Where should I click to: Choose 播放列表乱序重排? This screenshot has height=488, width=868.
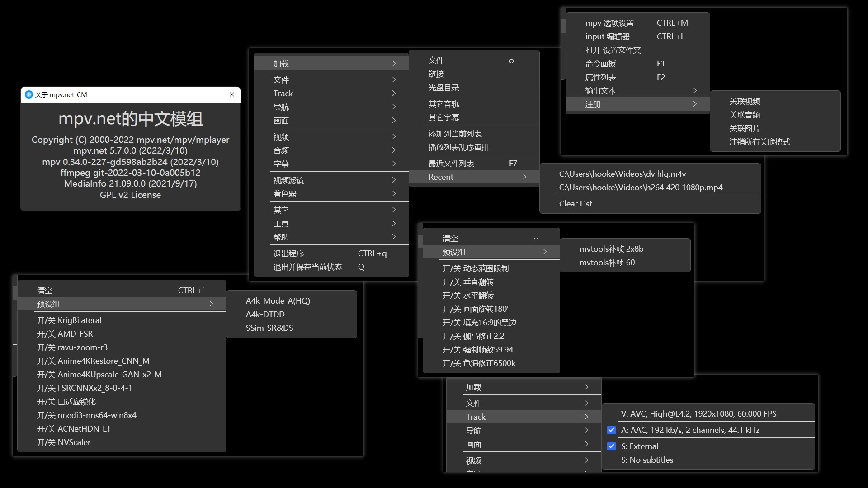[474, 147]
